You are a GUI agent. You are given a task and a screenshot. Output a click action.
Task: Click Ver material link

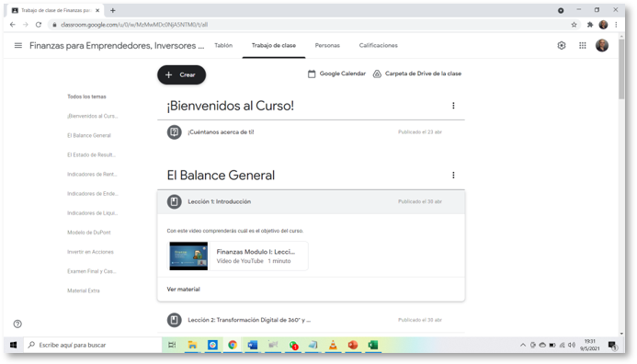183,290
